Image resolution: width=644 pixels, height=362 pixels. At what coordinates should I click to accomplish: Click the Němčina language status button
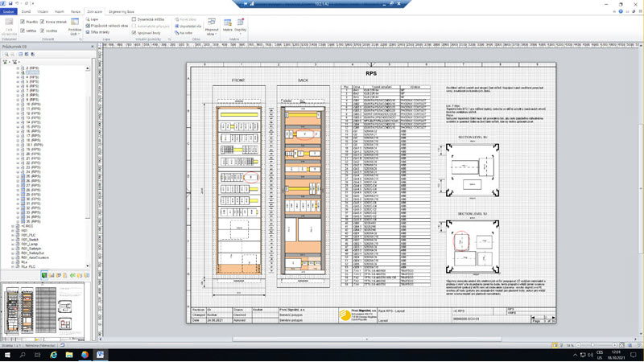click(42, 344)
